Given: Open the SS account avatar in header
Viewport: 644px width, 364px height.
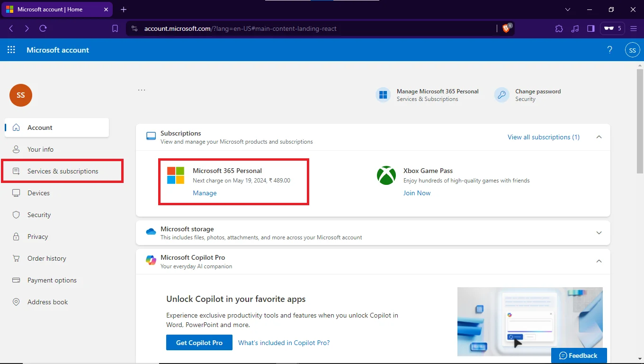Looking at the screenshot, I should [x=633, y=50].
